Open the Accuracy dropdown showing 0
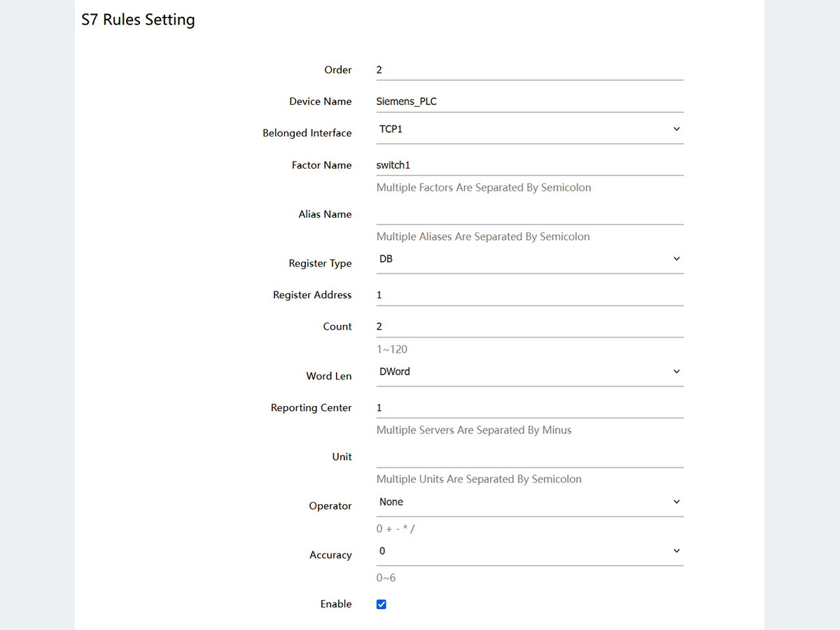 pyautogui.click(x=530, y=551)
